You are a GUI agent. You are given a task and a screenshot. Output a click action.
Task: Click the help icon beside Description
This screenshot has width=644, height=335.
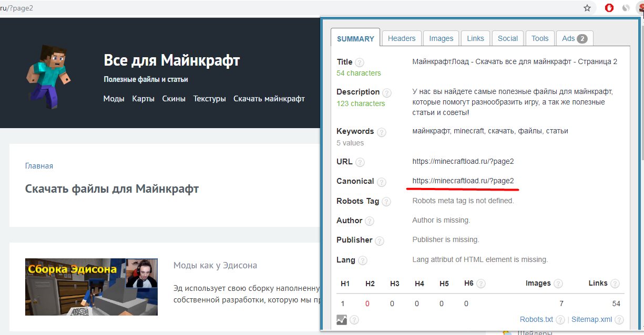386,93
